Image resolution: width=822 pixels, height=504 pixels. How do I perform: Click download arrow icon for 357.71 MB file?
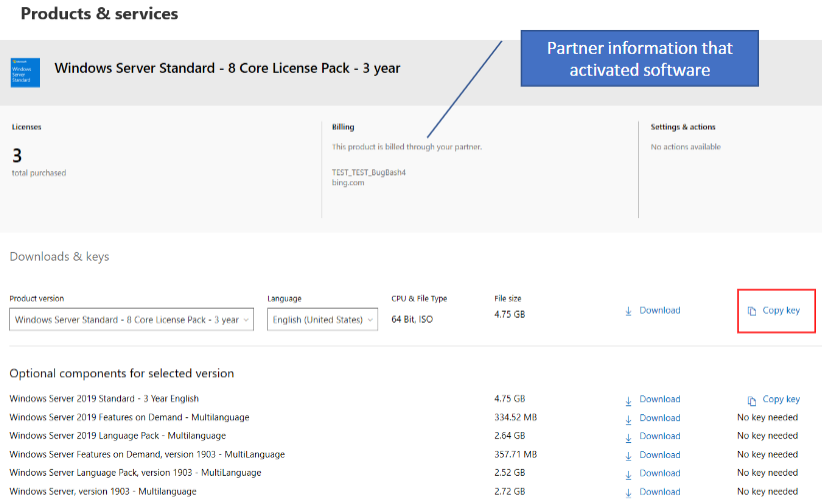[x=628, y=455]
